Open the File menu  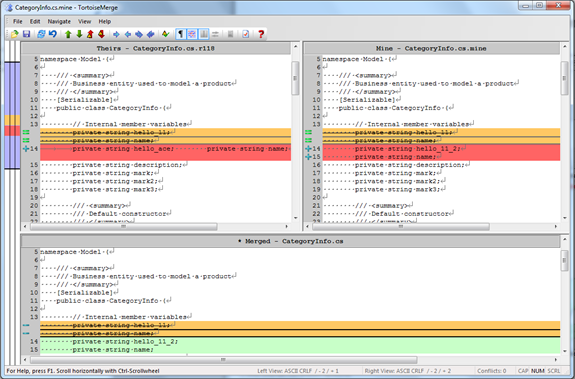click(x=18, y=21)
